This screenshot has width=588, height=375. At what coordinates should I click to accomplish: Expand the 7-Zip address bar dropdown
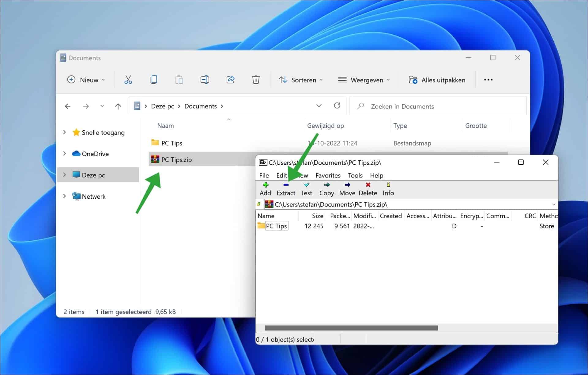click(553, 204)
